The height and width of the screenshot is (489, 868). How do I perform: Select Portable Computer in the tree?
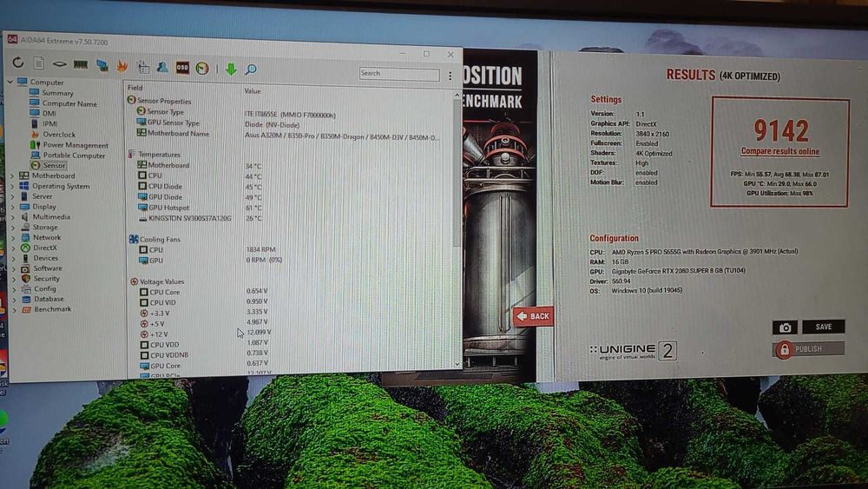click(x=74, y=155)
